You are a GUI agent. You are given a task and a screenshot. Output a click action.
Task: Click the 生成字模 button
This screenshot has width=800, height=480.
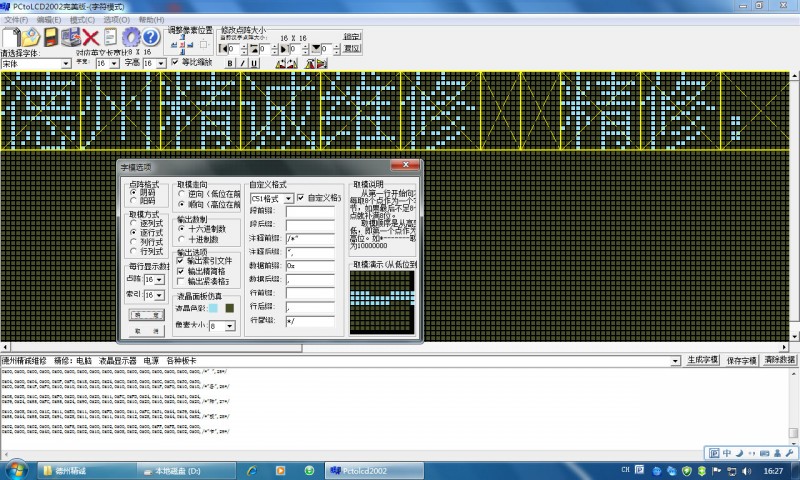702,360
